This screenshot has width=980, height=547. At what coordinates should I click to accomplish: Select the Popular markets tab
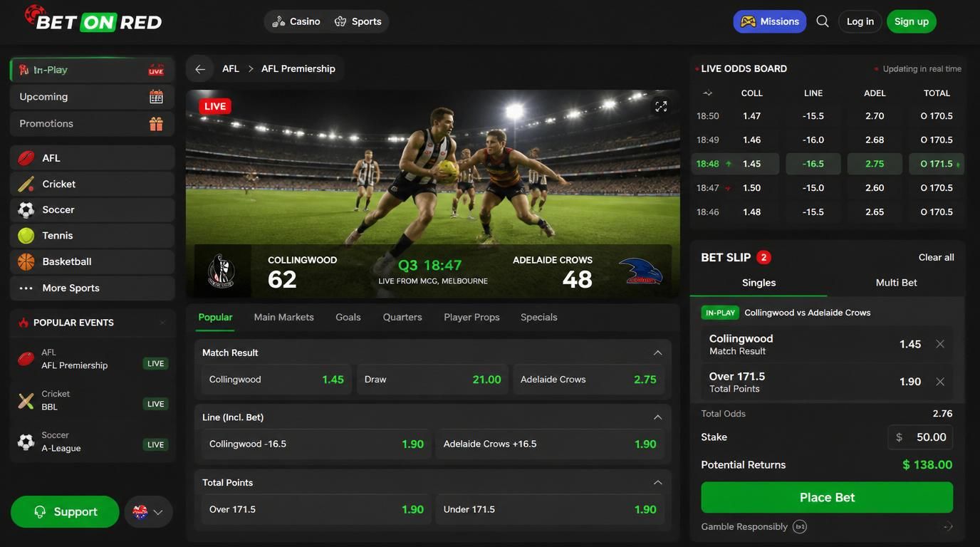point(215,318)
